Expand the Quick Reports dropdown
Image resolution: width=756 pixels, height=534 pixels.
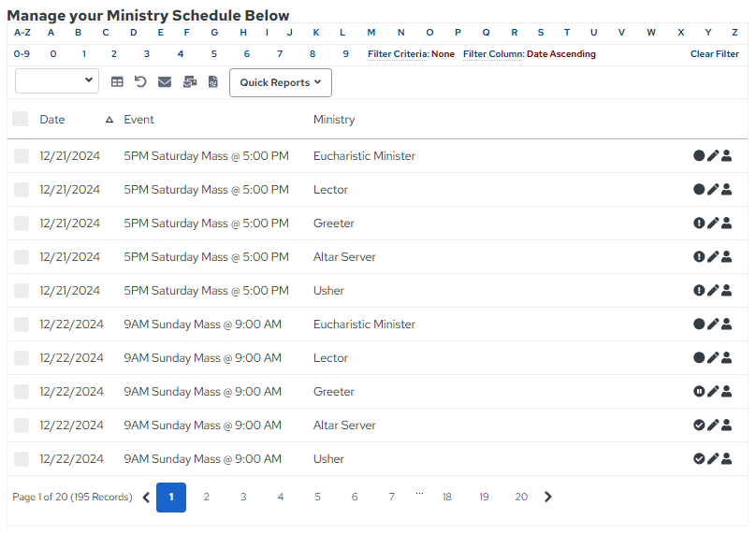click(x=281, y=82)
